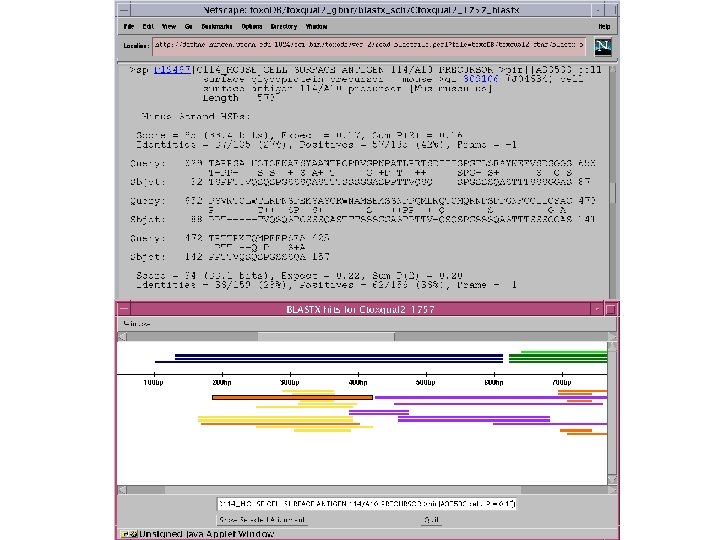Image resolution: width=720 pixels, height=540 pixels.
Task: Click lower horizontal scrollbar left arrow in applet
Action: click(122, 490)
